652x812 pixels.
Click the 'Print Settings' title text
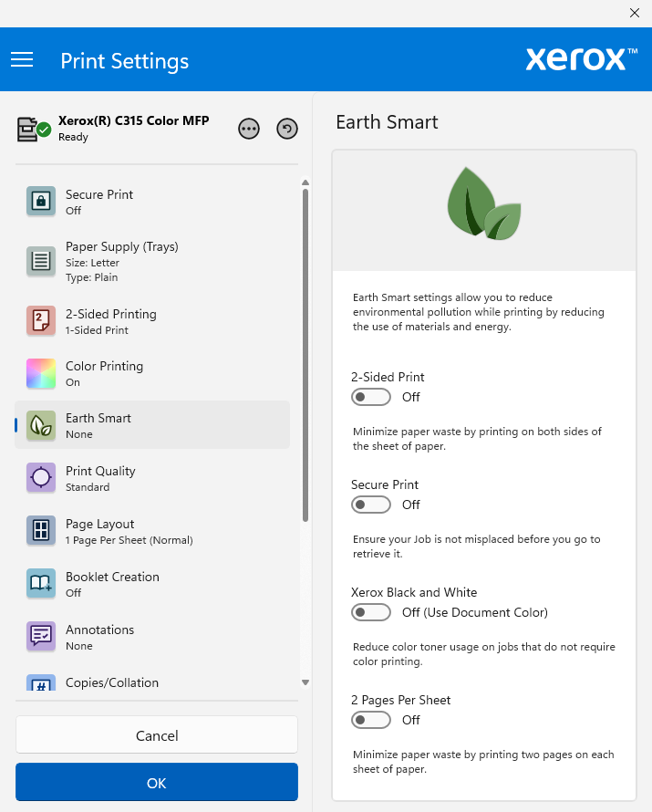[125, 61]
